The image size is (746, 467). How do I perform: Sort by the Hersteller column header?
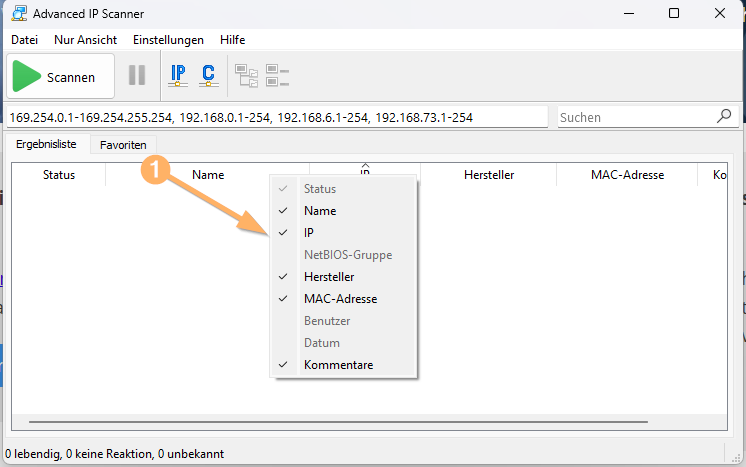click(x=489, y=175)
